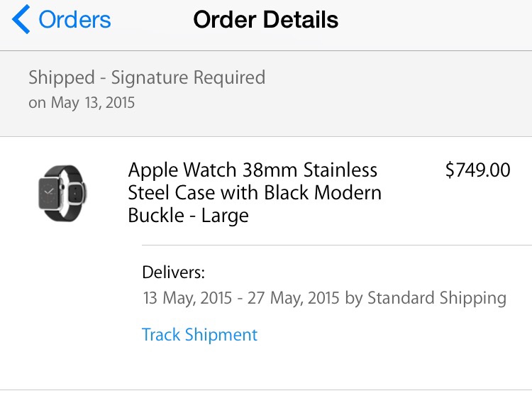Tap the word Shipped in status

[61, 77]
